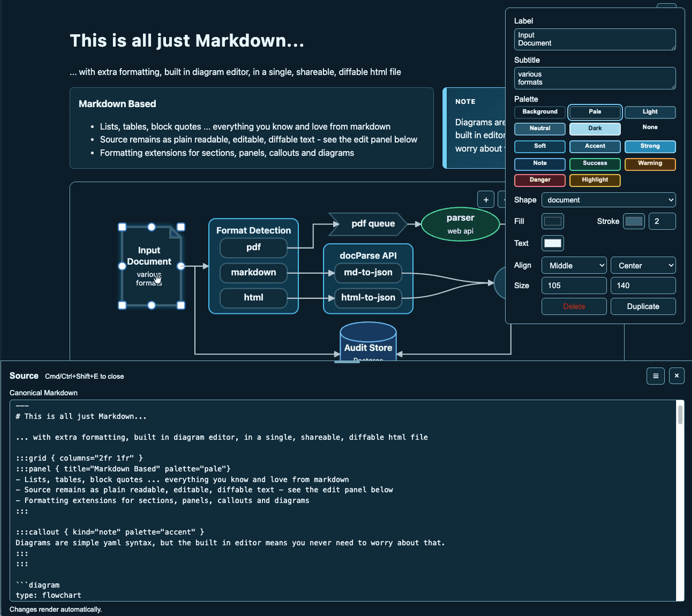This screenshot has height=616, width=692.
Task: Delete the selected shape
Action: click(x=574, y=306)
